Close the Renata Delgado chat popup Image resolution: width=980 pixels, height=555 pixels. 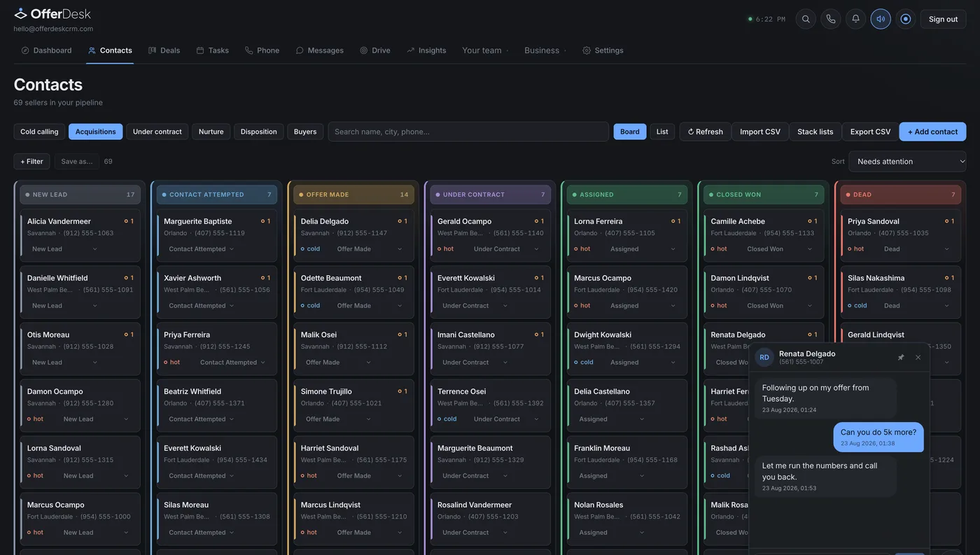918,358
